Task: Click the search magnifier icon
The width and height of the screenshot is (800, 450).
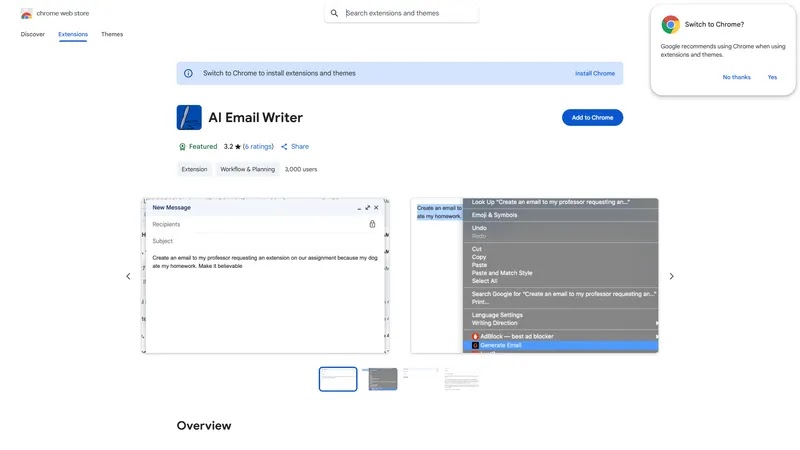Action: 334,13
